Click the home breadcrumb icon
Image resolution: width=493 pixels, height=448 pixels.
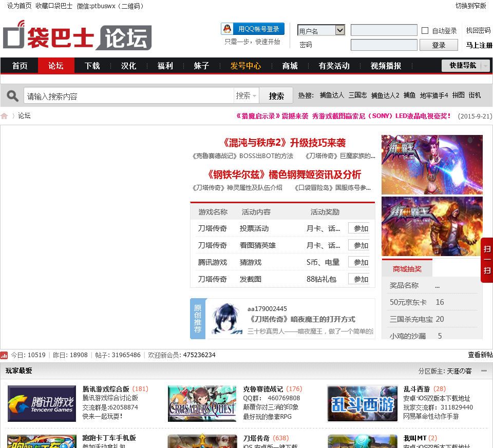click(x=4, y=116)
